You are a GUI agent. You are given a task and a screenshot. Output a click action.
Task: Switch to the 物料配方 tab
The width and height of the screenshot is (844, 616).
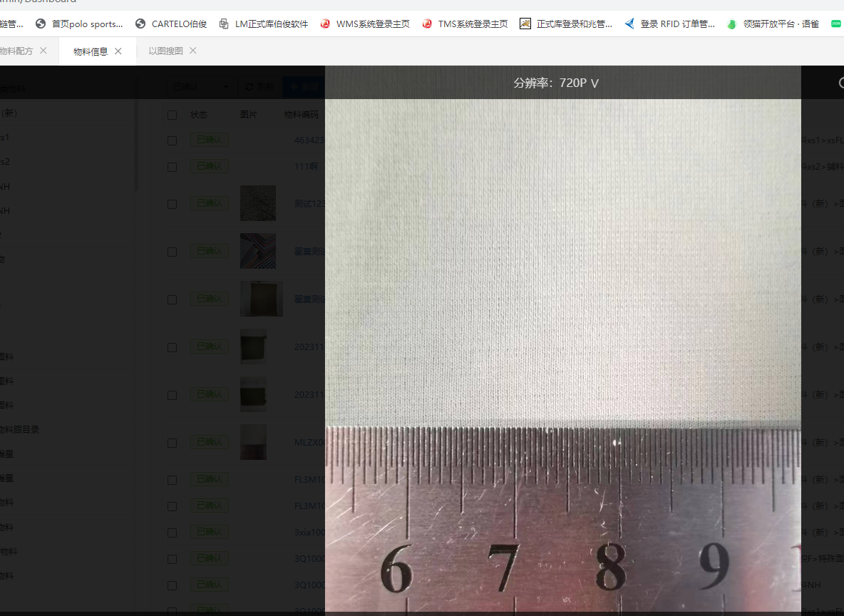click(16, 51)
